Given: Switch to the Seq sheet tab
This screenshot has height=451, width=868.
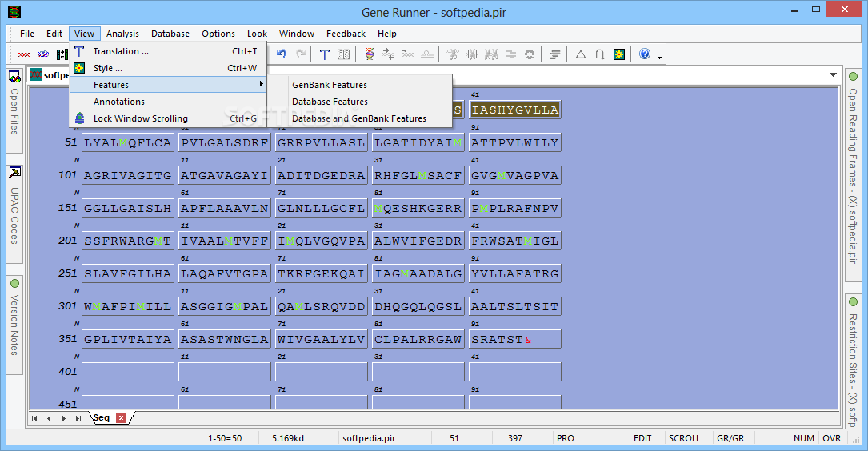Looking at the screenshot, I should tap(102, 417).
